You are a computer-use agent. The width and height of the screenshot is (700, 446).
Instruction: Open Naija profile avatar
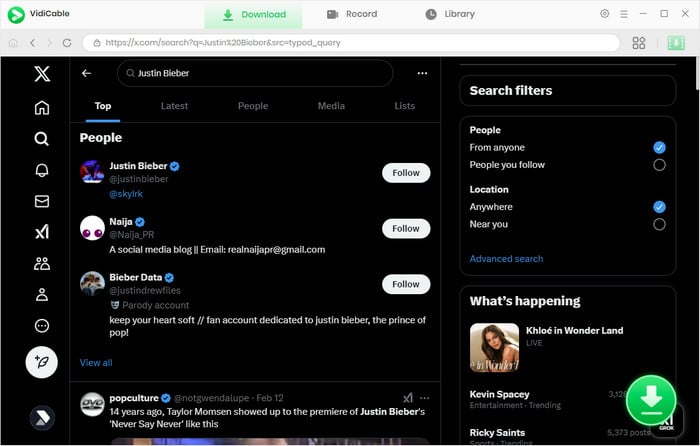click(x=92, y=228)
